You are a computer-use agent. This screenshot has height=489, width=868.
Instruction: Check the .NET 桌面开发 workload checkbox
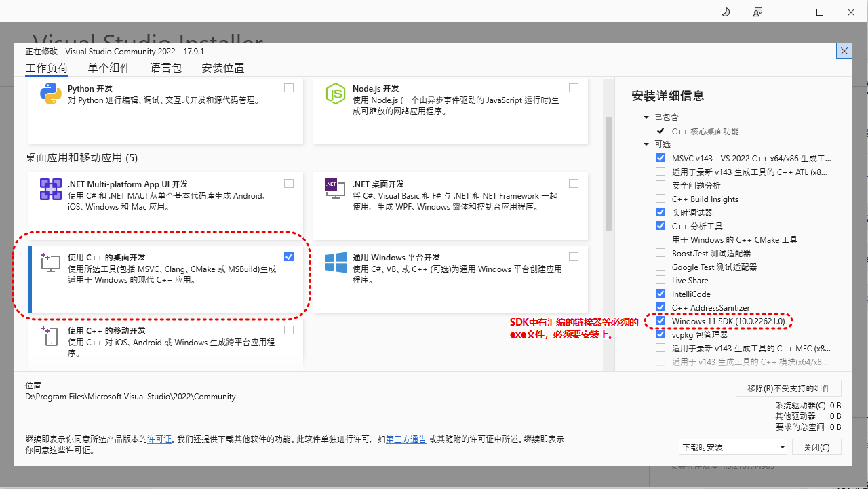click(x=574, y=183)
